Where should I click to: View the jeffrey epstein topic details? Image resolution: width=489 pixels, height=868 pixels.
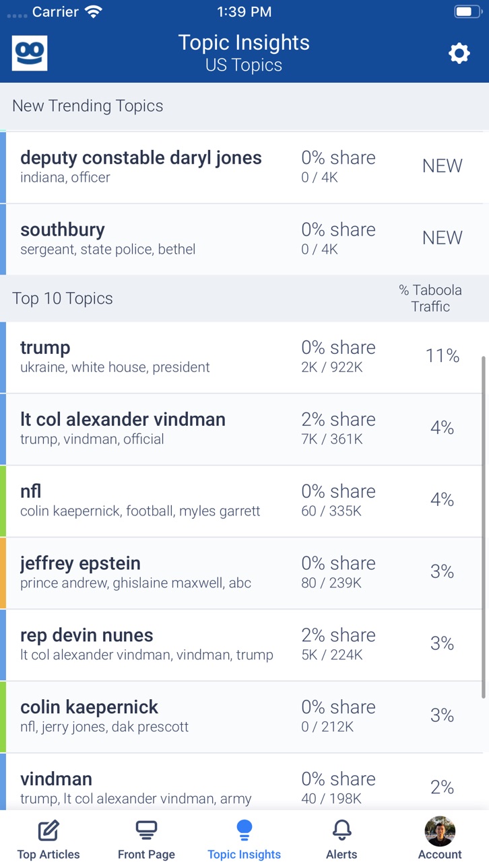click(244, 573)
